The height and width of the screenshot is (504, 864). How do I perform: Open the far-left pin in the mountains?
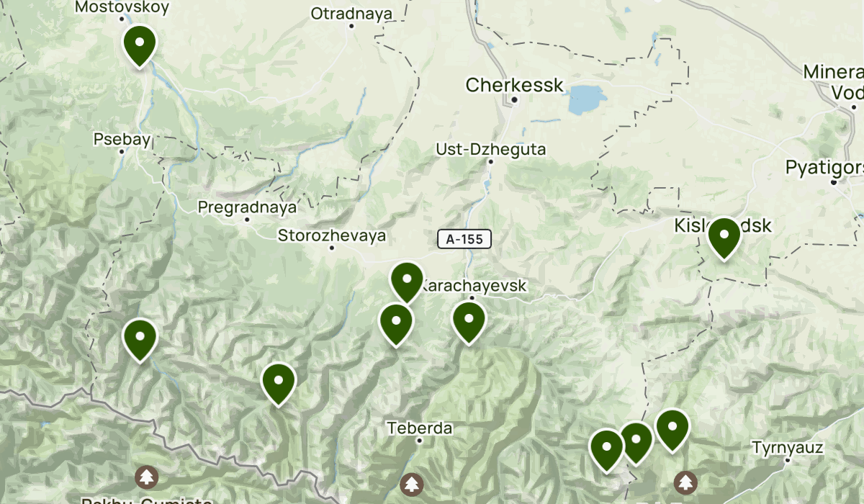point(140,338)
